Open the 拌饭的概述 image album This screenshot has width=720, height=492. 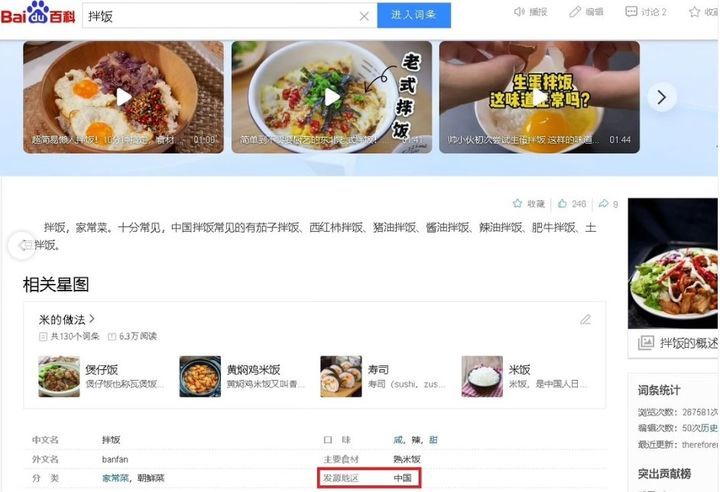click(x=677, y=343)
